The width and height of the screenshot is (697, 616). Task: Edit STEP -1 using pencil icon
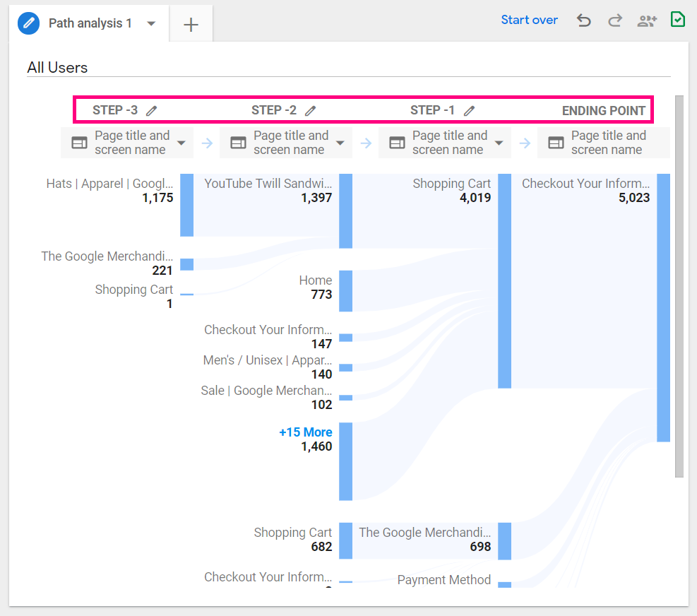(469, 110)
